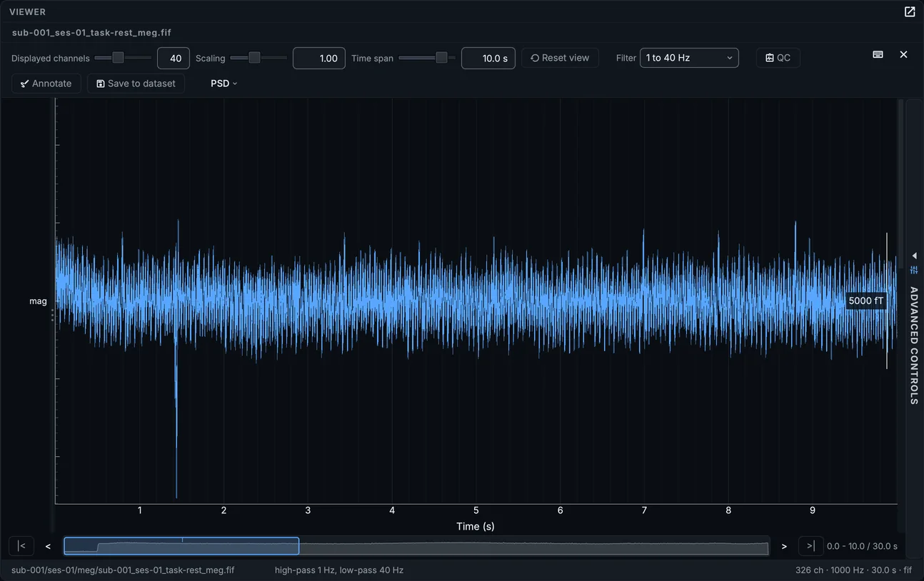Image resolution: width=924 pixels, height=581 pixels.
Task: Click the status bar path sub-001/ses-01/meg
Action: 123,570
